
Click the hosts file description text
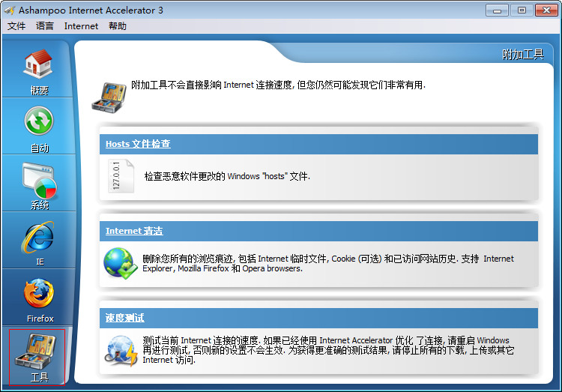[227, 176]
